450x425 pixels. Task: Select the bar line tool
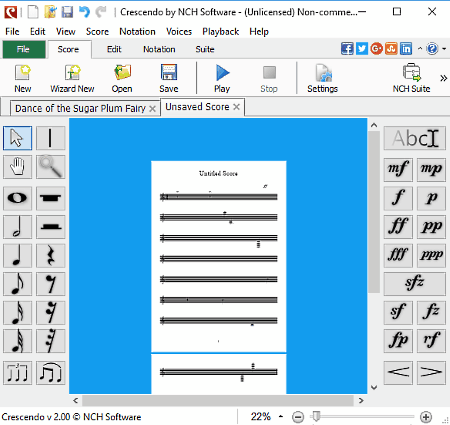pyautogui.click(x=50, y=138)
